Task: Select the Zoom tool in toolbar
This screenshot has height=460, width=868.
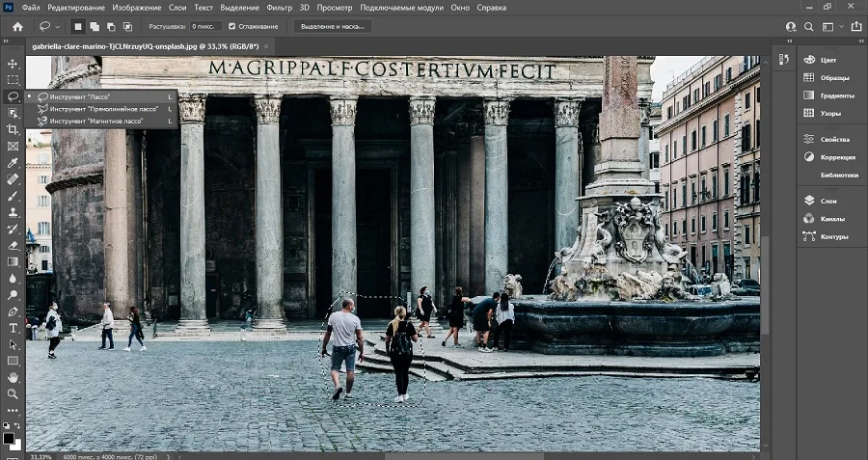Action: (x=13, y=394)
